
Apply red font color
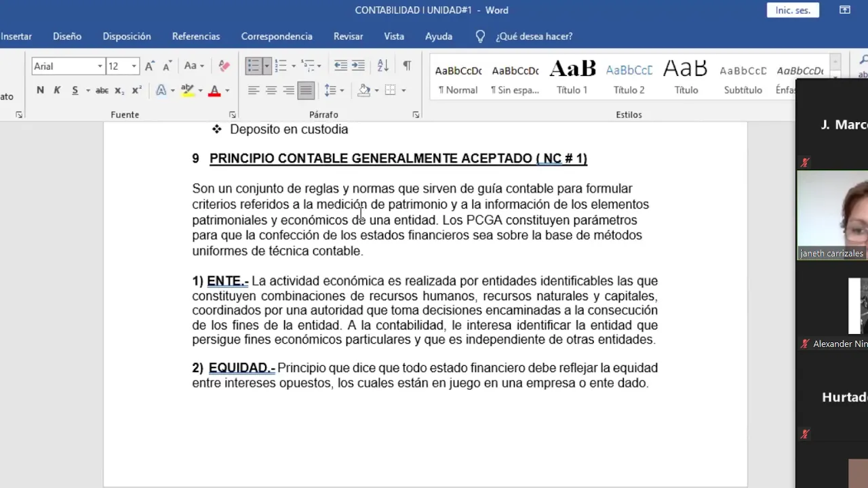[214, 90]
